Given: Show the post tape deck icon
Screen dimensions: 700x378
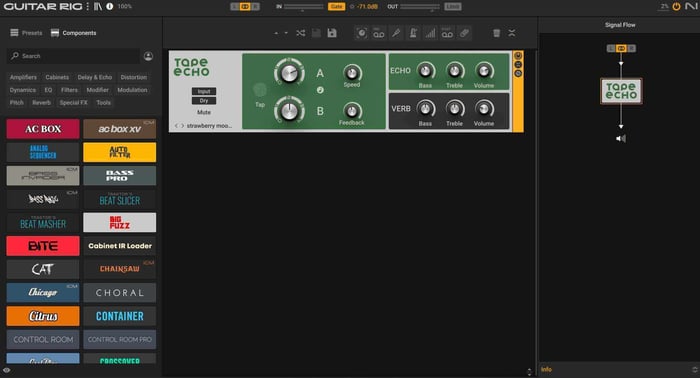Looking at the screenshot, I should point(447,33).
